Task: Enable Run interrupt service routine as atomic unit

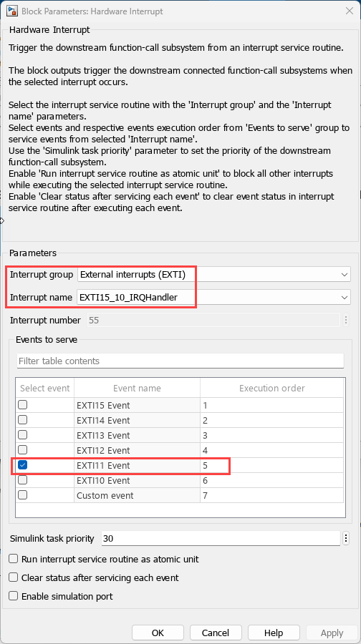Action: 14,559
